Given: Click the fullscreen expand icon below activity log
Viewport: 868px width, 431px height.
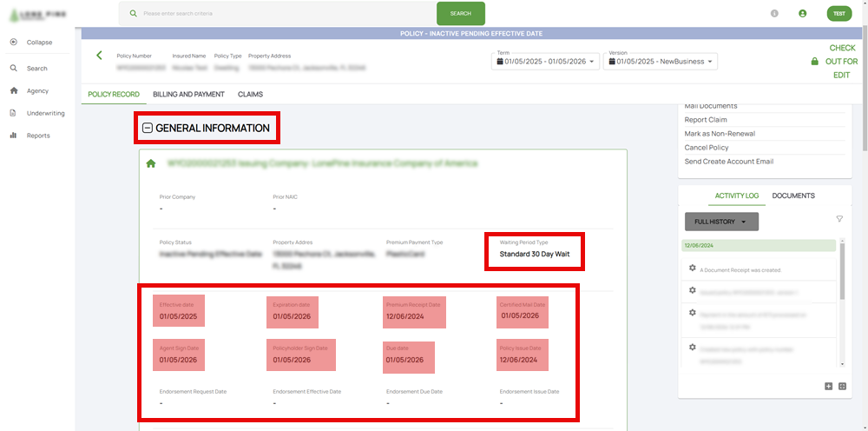Looking at the screenshot, I should [x=842, y=386].
